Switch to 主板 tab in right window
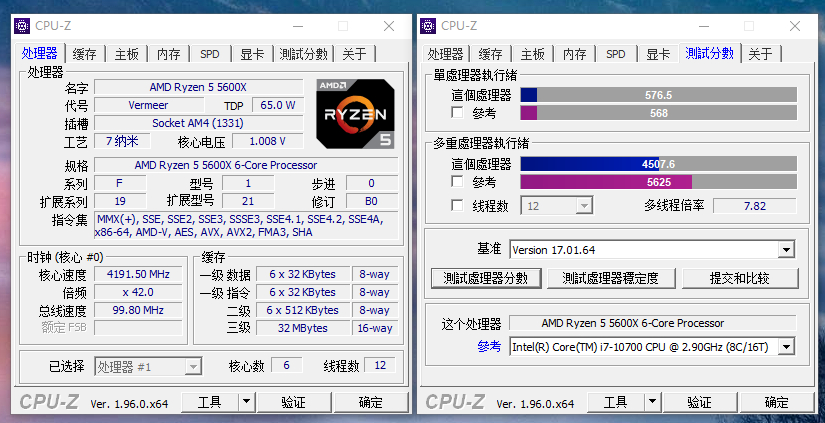 (x=533, y=54)
